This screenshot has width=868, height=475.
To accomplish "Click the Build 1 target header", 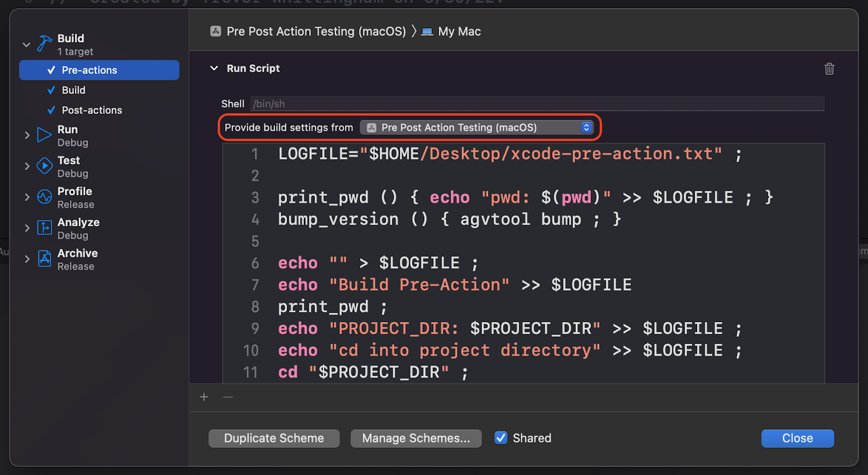I will [x=75, y=44].
